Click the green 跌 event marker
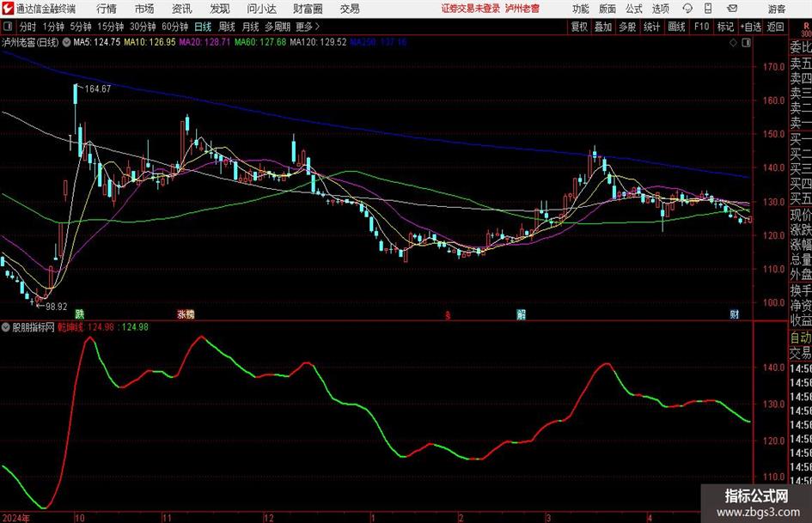Screen dimensions: 812x523 point(80,313)
